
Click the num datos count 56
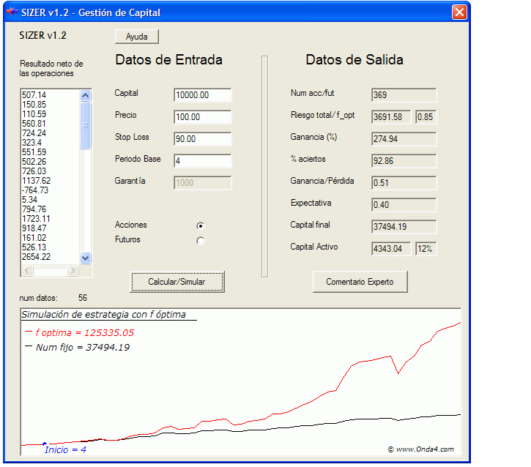83,298
